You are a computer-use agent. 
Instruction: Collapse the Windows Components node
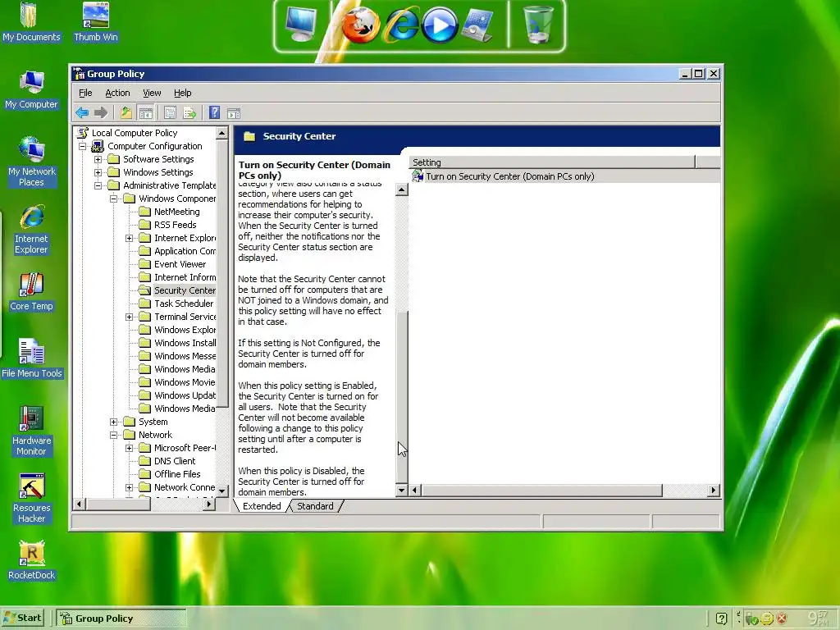click(x=113, y=199)
